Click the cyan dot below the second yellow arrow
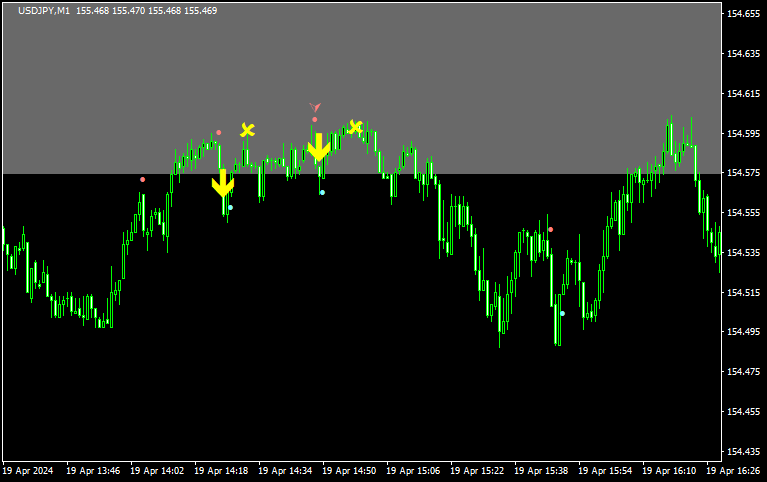This screenshot has height=482, width=767. [322, 192]
